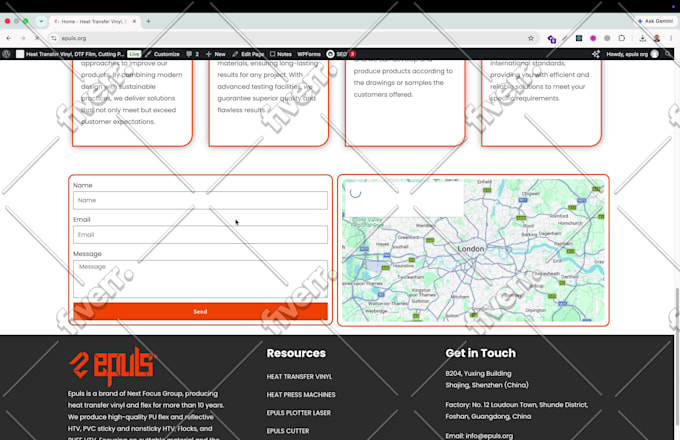Open the dark teal square extension icon
This screenshot has width=680, height=440.
coord(579,38)
